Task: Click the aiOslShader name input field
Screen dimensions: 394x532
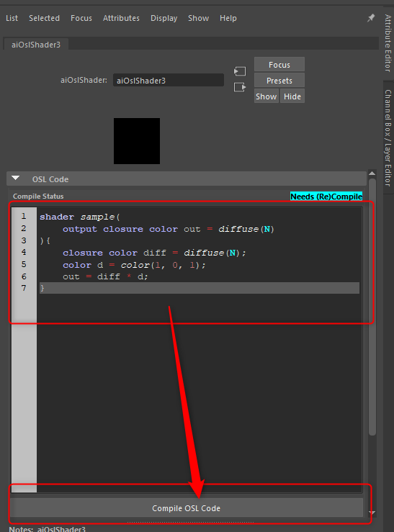Action: click(x=169, y=81)
